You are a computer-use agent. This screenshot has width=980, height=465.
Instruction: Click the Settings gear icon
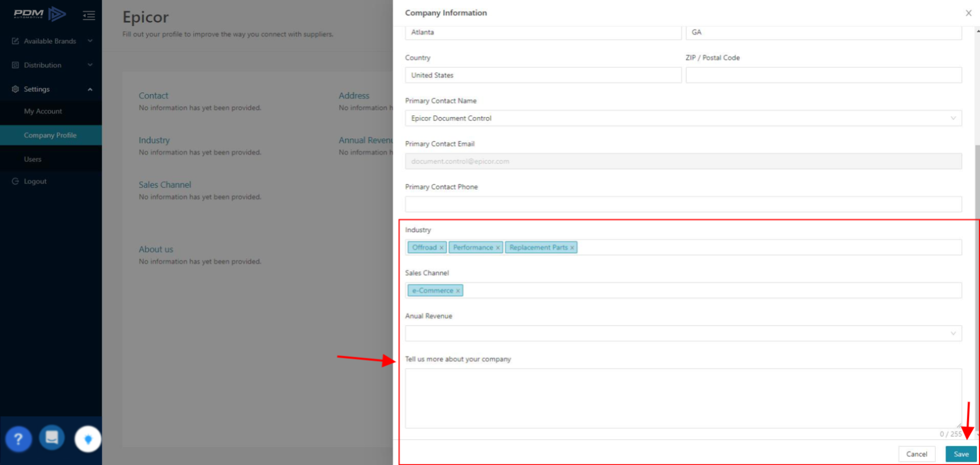point(15,89)
